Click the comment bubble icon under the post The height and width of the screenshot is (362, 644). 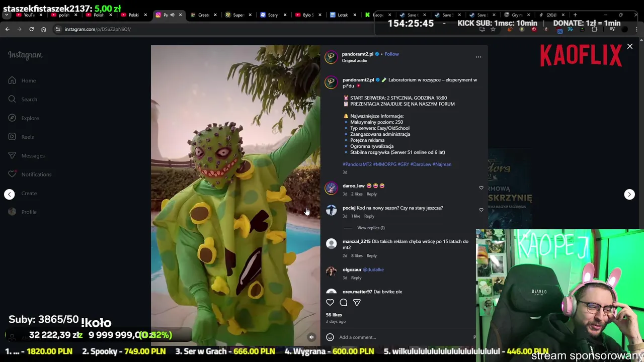click(x=344, y=302)
